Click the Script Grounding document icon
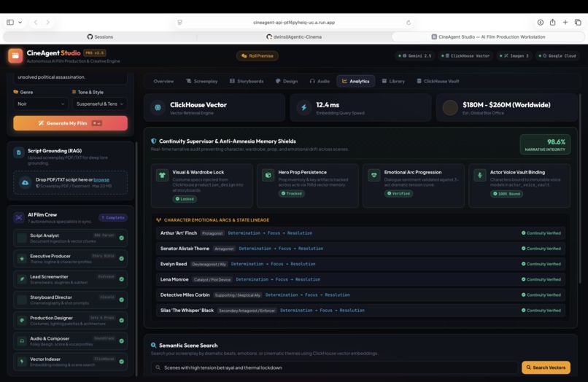 [19, 152]
